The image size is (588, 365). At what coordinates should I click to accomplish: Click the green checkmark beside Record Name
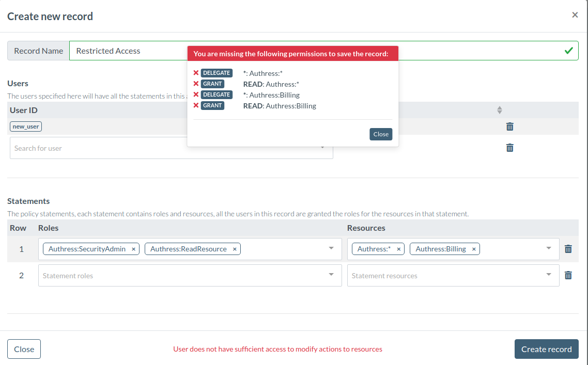pos(568,51)
